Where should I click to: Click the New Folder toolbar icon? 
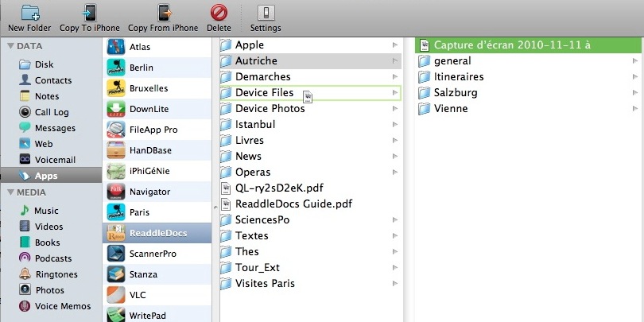29,13
